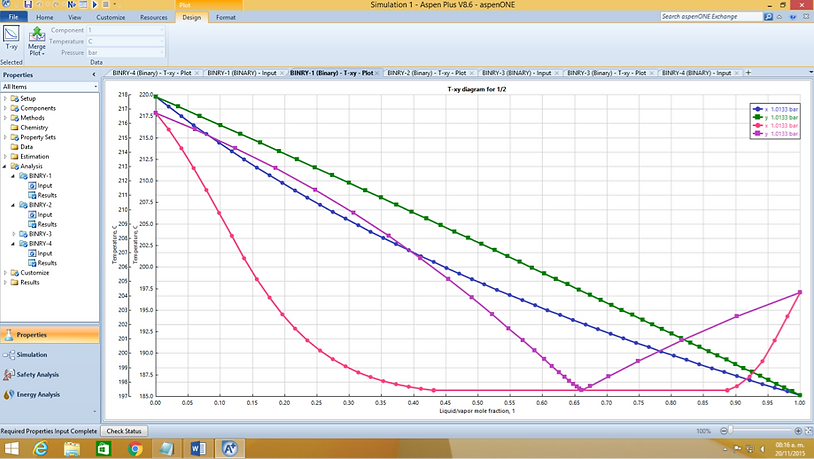Click the Help question mark icon
Image resolution: width=814 pixels, height=459 pixels.
[793, 17]
